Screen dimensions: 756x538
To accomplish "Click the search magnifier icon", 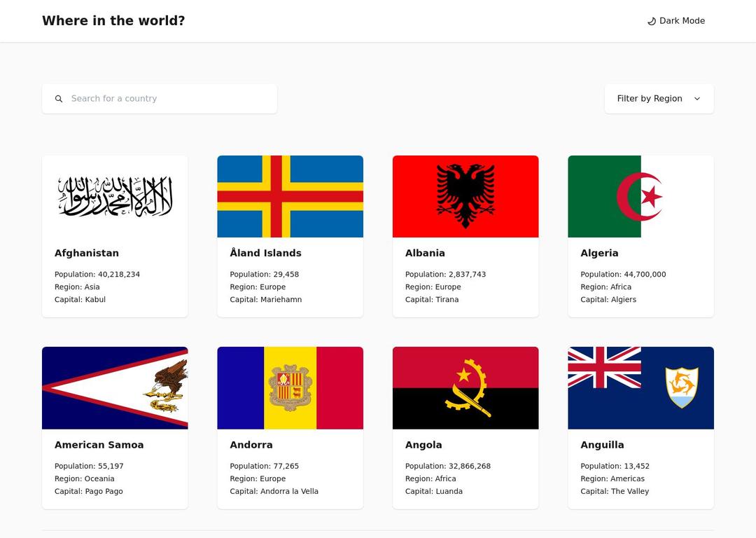I will point(59,98).
